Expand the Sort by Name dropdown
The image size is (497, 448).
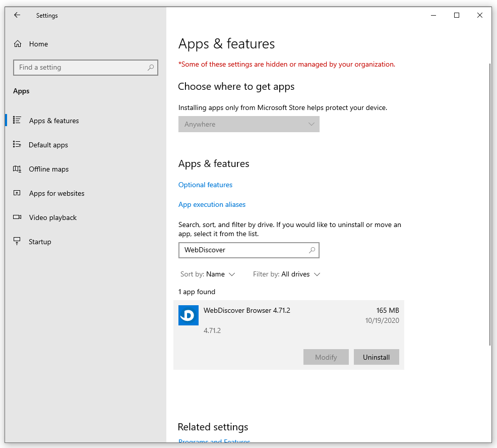click(208, 274)
